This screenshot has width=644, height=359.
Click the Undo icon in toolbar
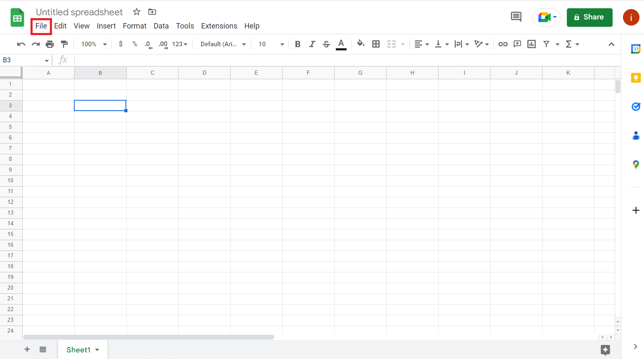tap(21, 44)
